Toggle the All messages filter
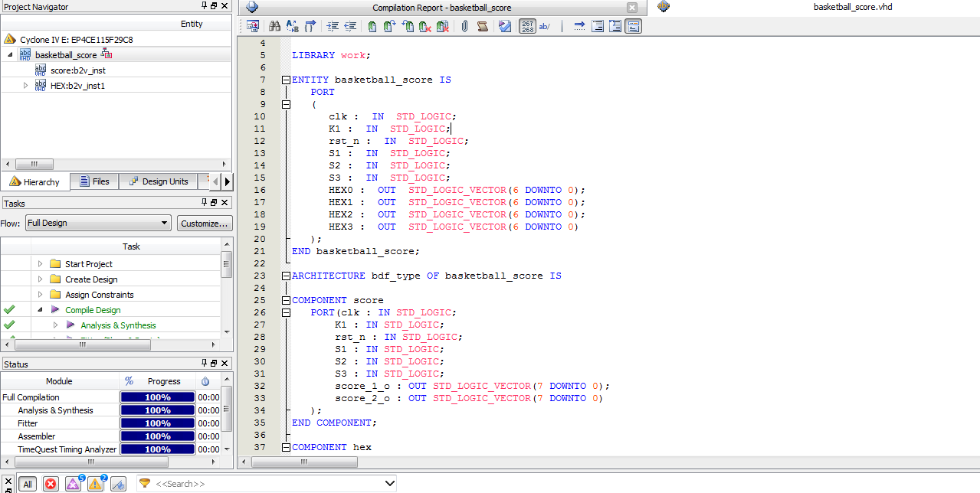The image size is (980, 493). pos(27,484)
